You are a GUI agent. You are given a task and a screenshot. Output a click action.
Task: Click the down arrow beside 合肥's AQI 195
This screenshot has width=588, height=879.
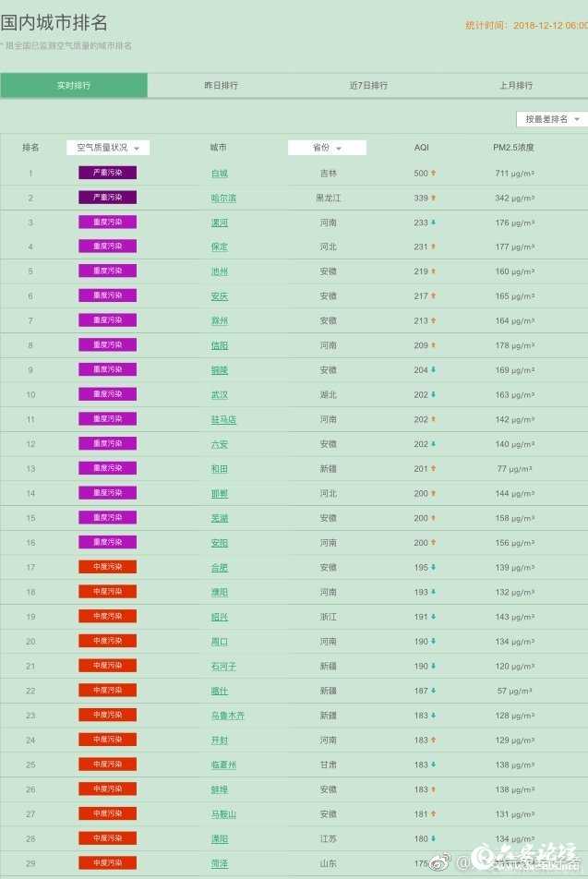coord(433,568)
